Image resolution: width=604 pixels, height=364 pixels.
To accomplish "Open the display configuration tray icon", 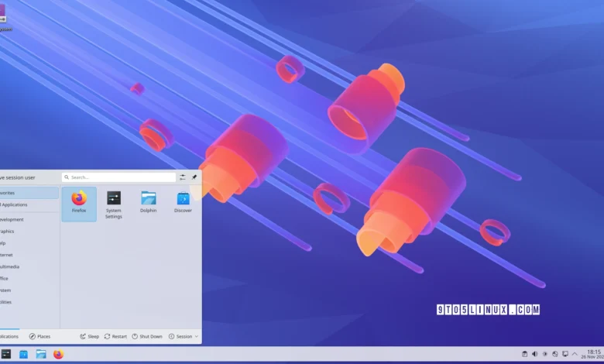I will (x=565, y=354).
